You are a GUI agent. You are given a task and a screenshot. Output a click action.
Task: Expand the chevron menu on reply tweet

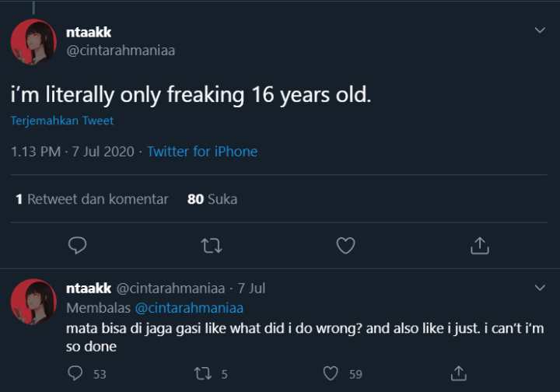click(540, 288)
